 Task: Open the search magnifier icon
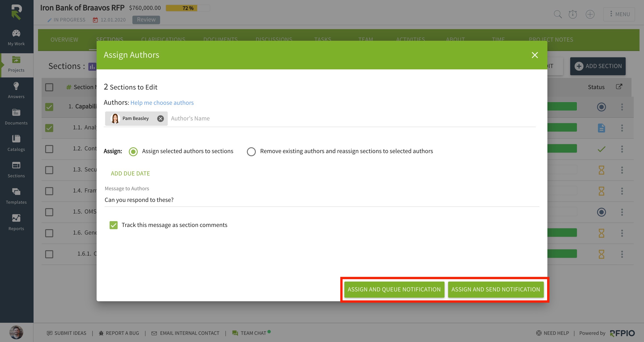(x=557, y=14)
